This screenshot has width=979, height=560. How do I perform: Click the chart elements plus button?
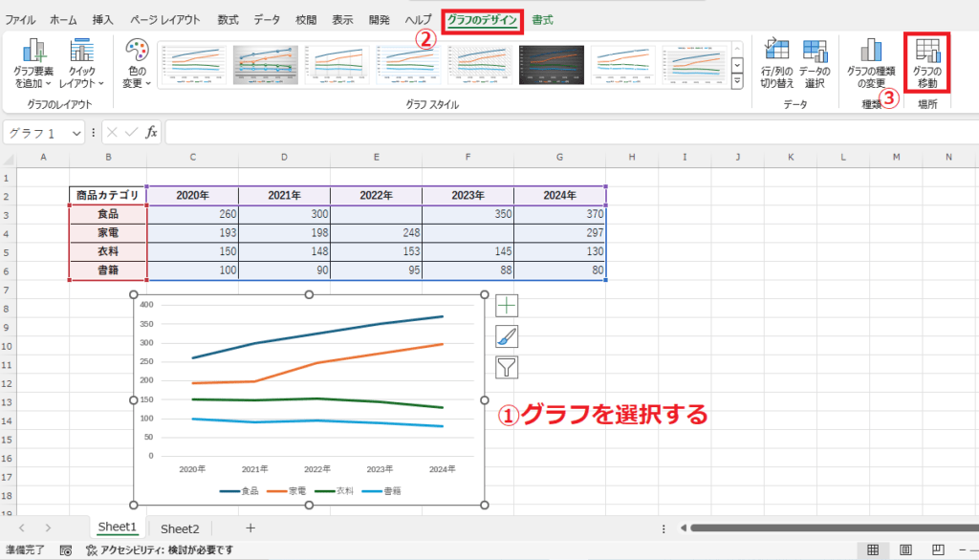(507, 305)
